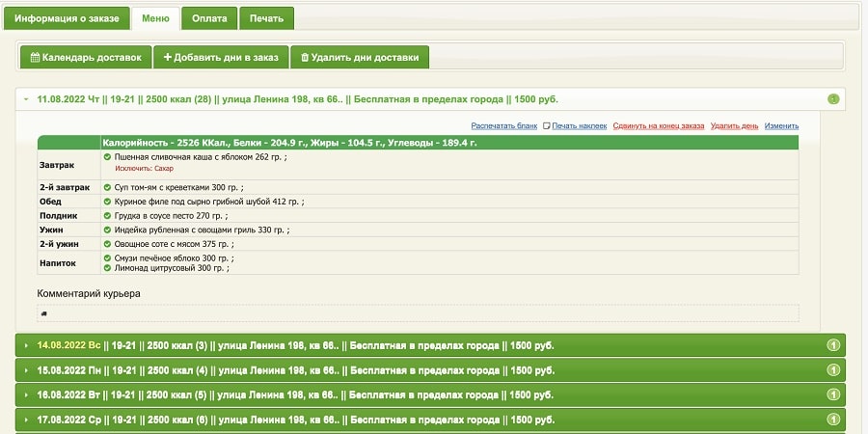The image size is (868, 434).
Task: Click check icon for Овощное соте с мясом
Action: (107, 244)
